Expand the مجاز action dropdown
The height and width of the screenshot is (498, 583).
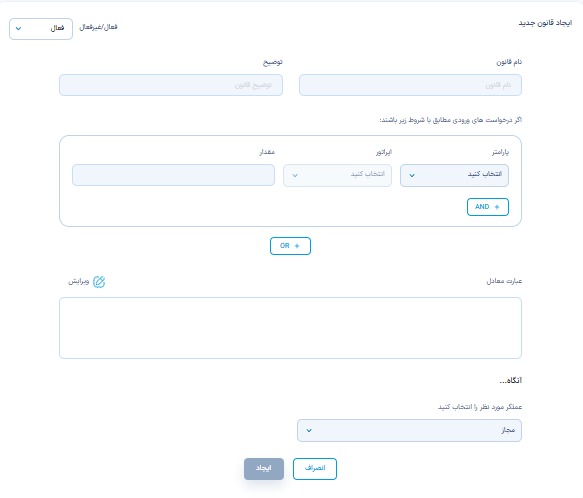coord(409,430)
